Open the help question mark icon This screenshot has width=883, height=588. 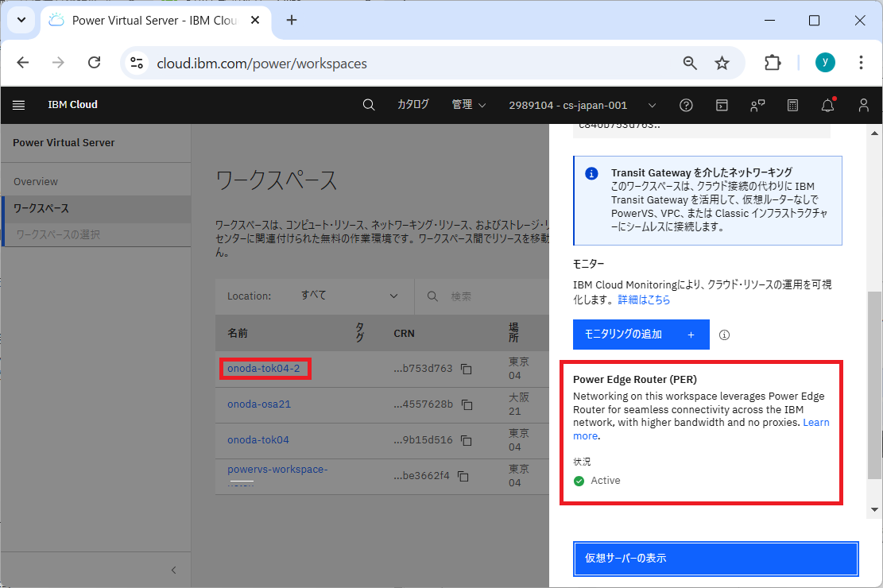click(686, 106)
